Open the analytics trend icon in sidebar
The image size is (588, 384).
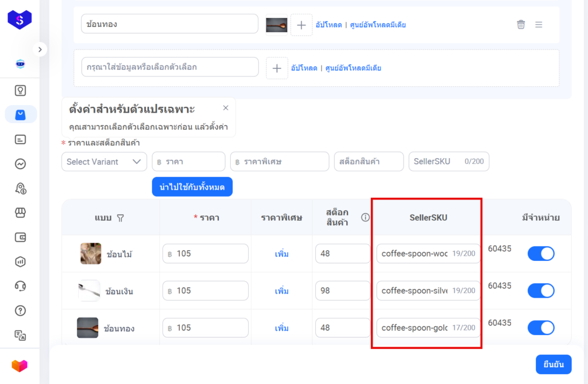click(21, 164)
